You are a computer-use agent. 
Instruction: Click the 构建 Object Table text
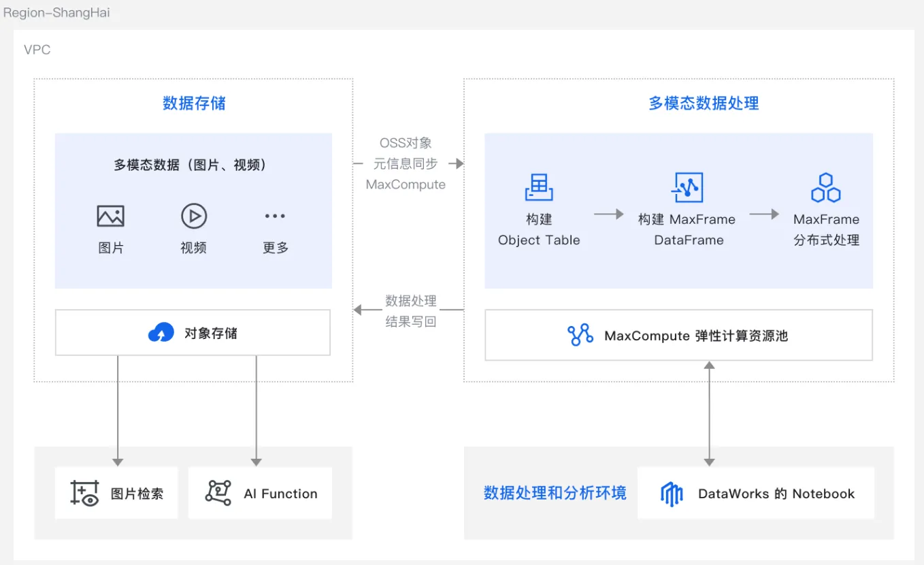[539, 229]
